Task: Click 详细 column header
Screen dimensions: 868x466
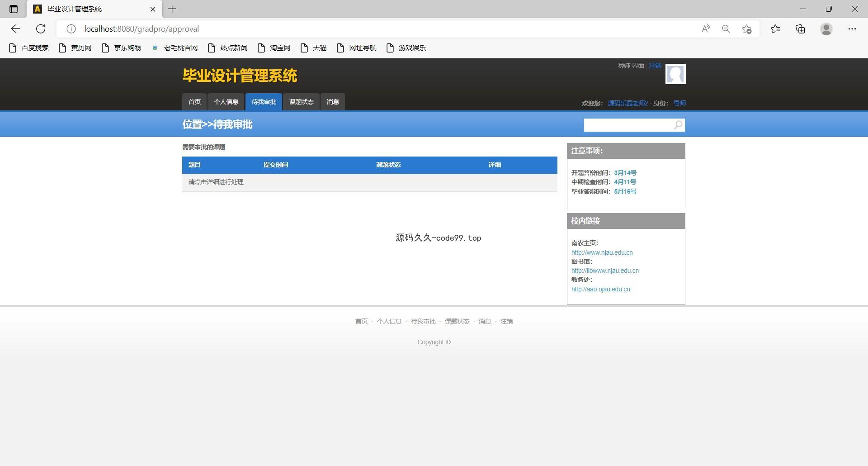Action: click(x=495, y=165)
